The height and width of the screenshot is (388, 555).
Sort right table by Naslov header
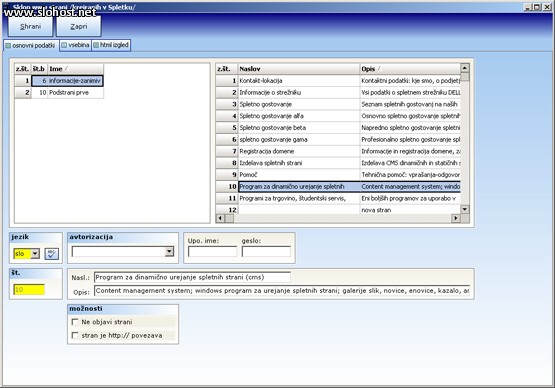[298, 69]
